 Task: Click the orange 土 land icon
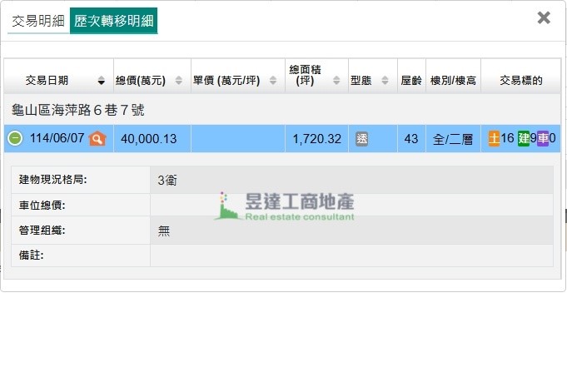(x=494, y=139)
